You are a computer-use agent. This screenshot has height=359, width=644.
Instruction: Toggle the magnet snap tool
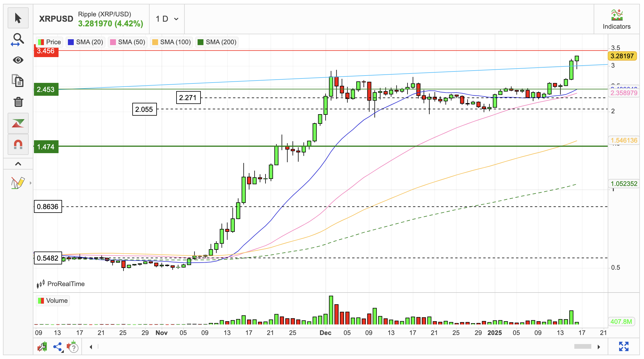click(x=18, y=144)
